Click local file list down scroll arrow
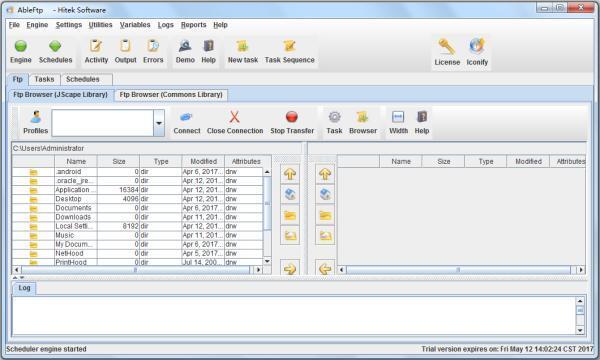Image resolution: width=600 pixels, height=360 pixels. click(267, 261)
